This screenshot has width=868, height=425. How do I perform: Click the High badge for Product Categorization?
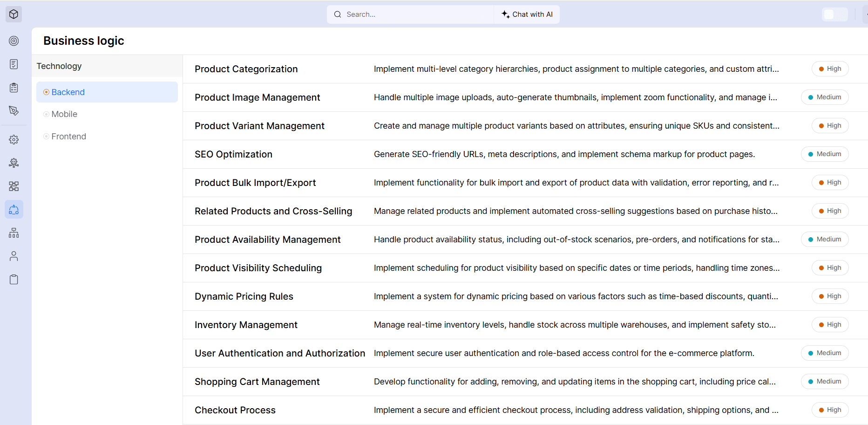[x=830, y=69]
